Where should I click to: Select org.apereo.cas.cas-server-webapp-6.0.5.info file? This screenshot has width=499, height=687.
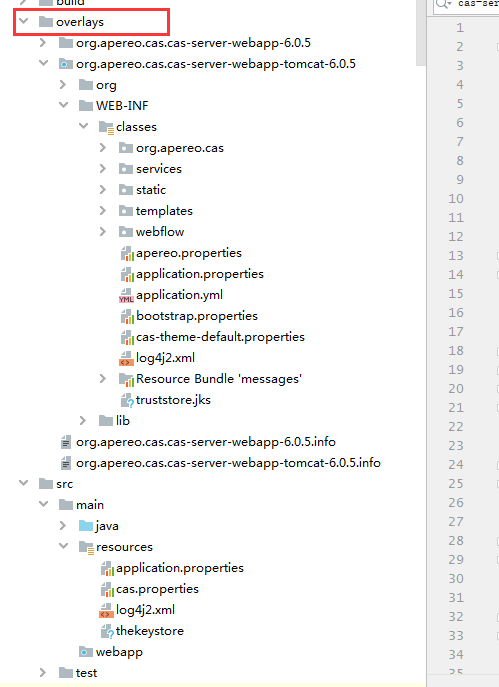click(206, 442)
